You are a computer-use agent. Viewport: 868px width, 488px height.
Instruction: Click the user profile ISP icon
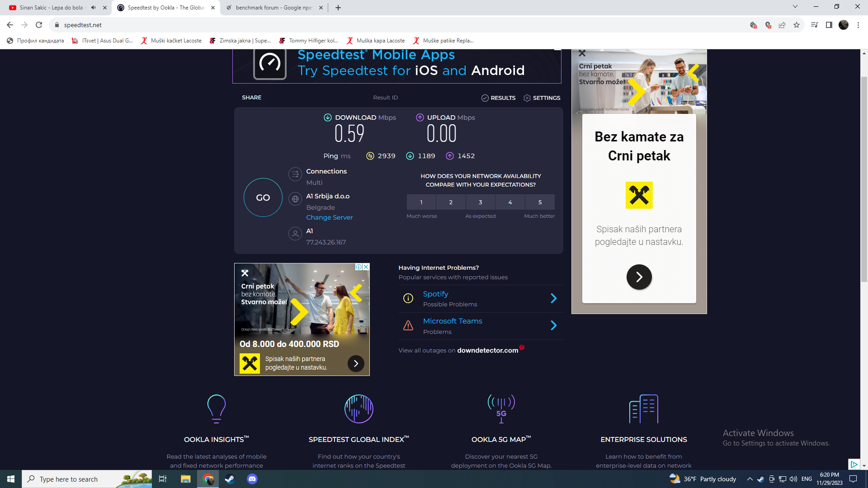point(295,234)
